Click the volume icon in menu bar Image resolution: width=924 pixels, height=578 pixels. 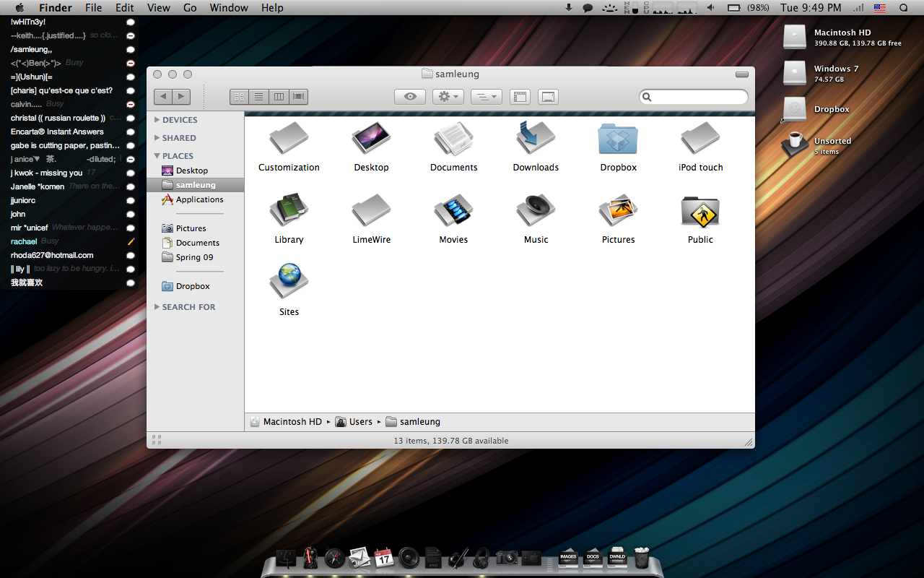(x=710, y=8)
